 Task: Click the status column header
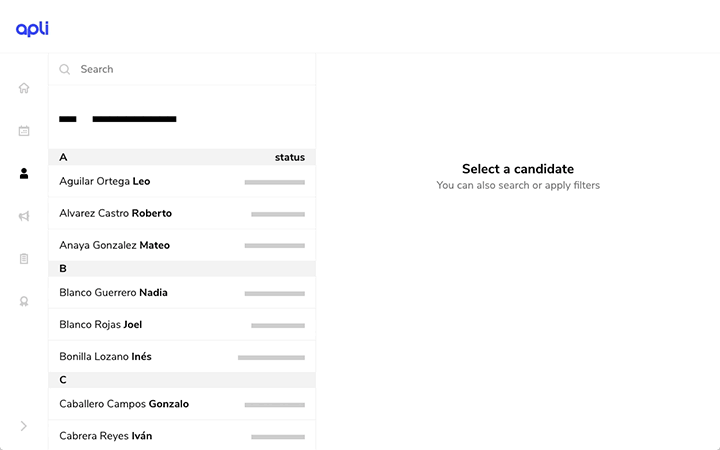[290, 157]
